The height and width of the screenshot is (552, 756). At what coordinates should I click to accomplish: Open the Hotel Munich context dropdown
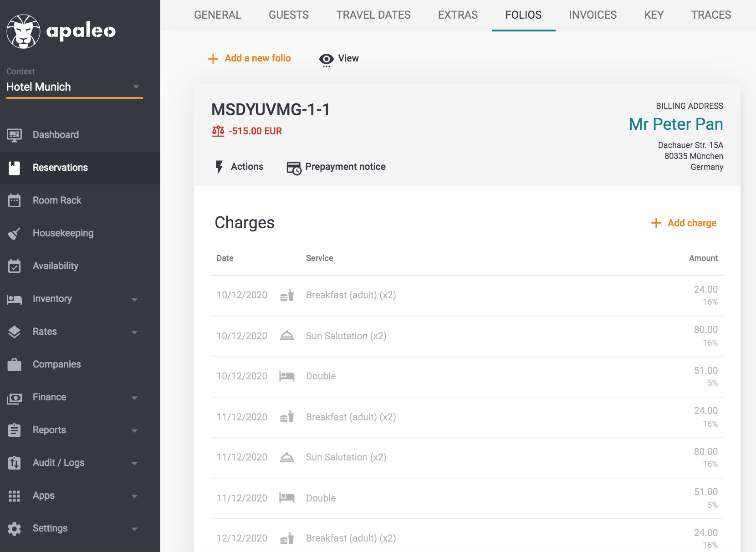pyautogui.click(x=74, y=87)
